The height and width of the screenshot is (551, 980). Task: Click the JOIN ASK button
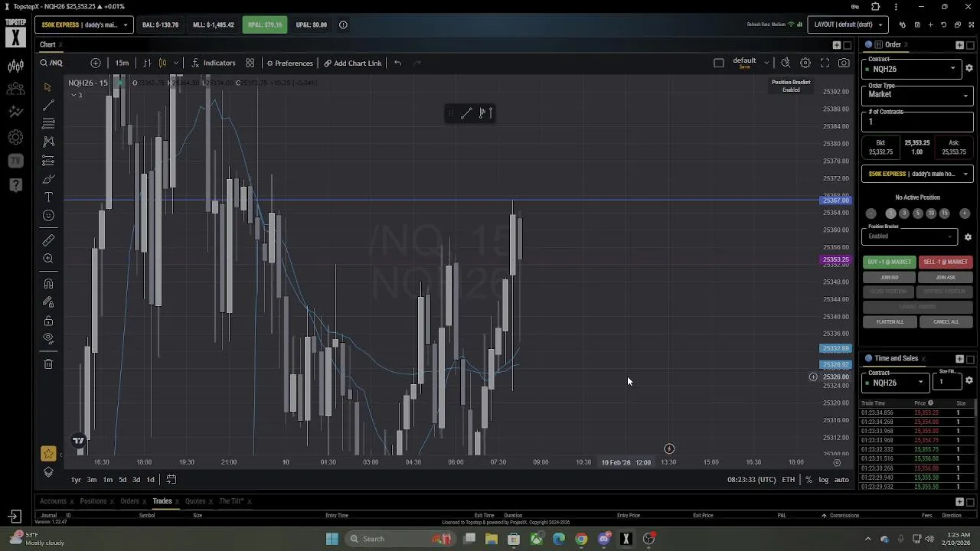[946, 277]
